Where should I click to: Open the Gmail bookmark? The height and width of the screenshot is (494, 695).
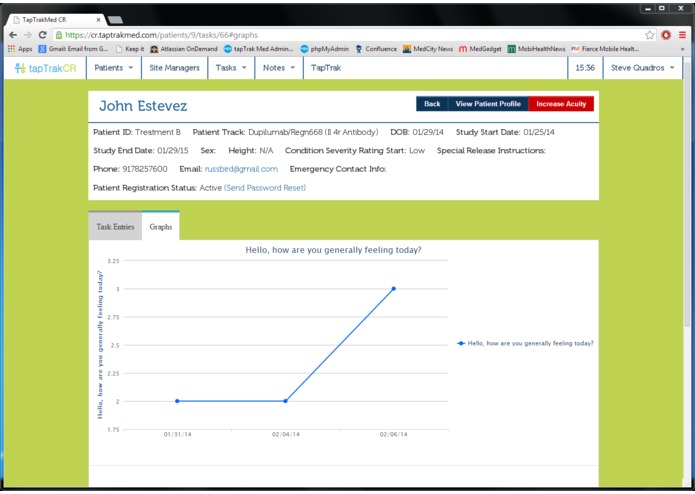(73, 49)
